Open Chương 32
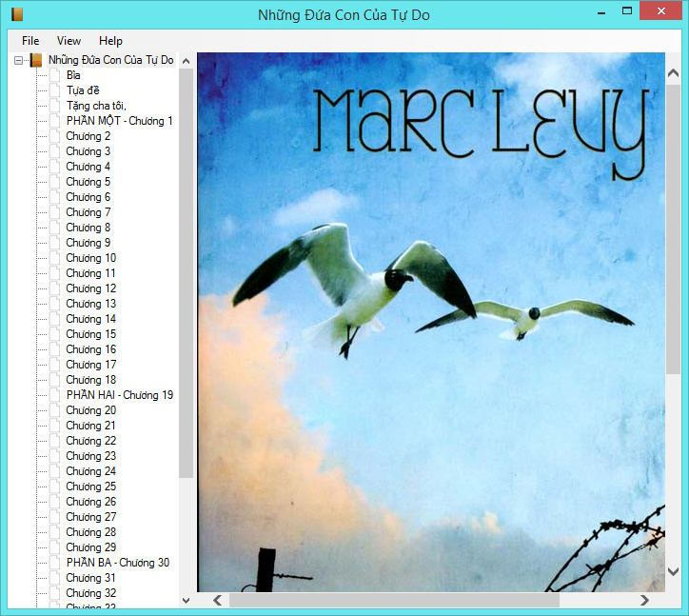Screen dimensions: 689x616 (x=91, y=593)
